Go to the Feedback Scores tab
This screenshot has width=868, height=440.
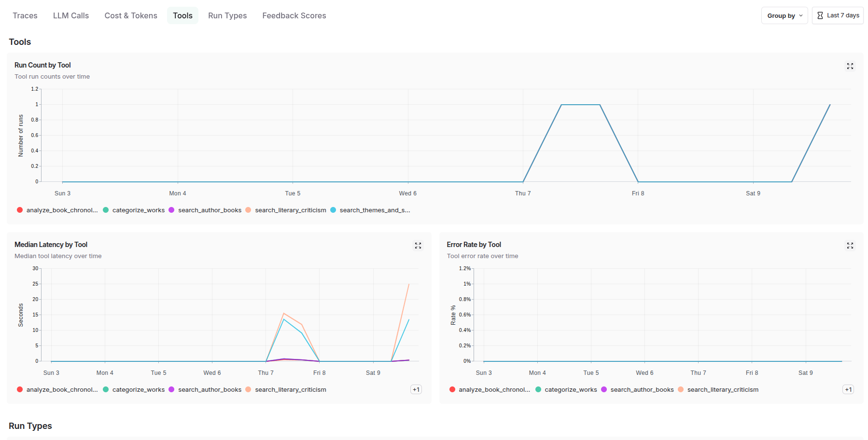(x=294, y=15)
